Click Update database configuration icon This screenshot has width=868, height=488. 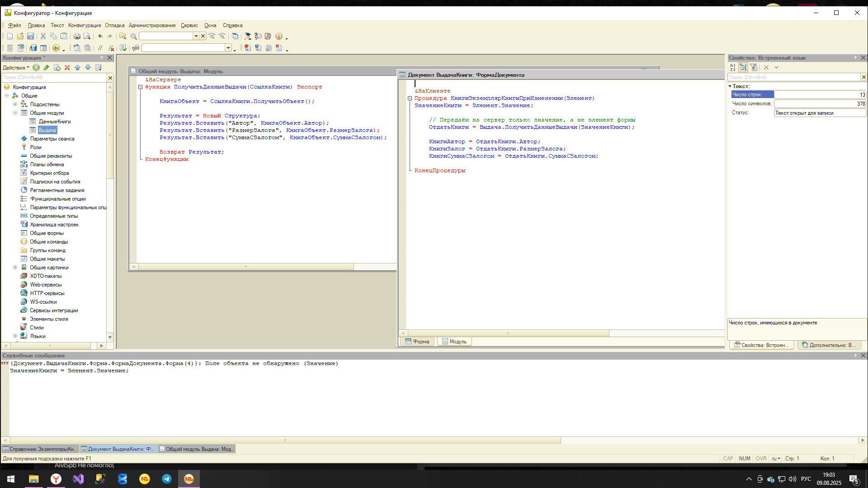click(x=33, y=48)
